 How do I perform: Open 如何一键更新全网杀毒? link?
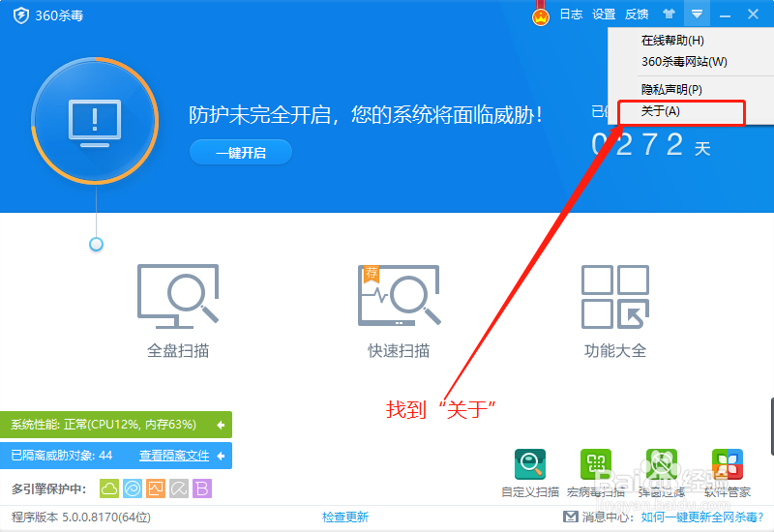point(702,517)
